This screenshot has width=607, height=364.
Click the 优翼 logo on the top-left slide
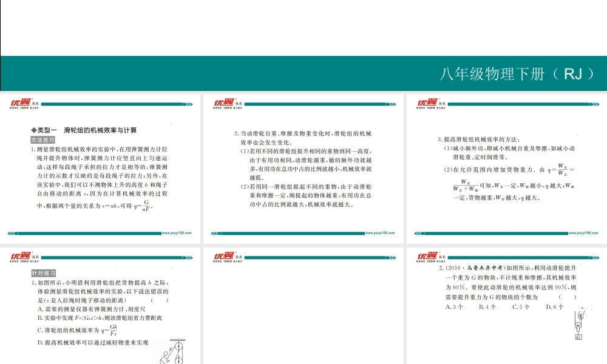click(21, 102)
